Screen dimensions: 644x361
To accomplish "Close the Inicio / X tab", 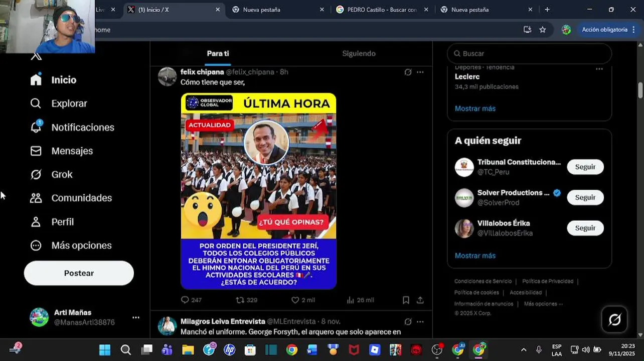I will tap(218, 10).
